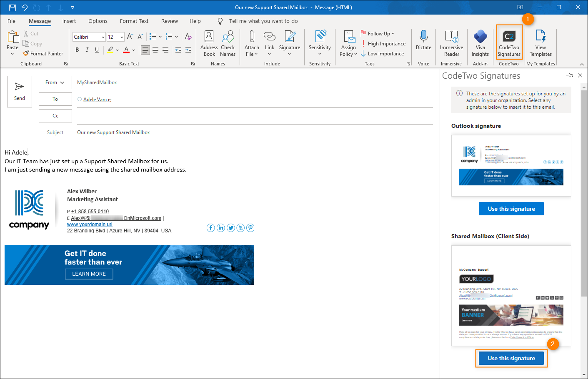Screen dimensions: 588x379
Task: Click the Paste clipboard icon
Action: 13,37
